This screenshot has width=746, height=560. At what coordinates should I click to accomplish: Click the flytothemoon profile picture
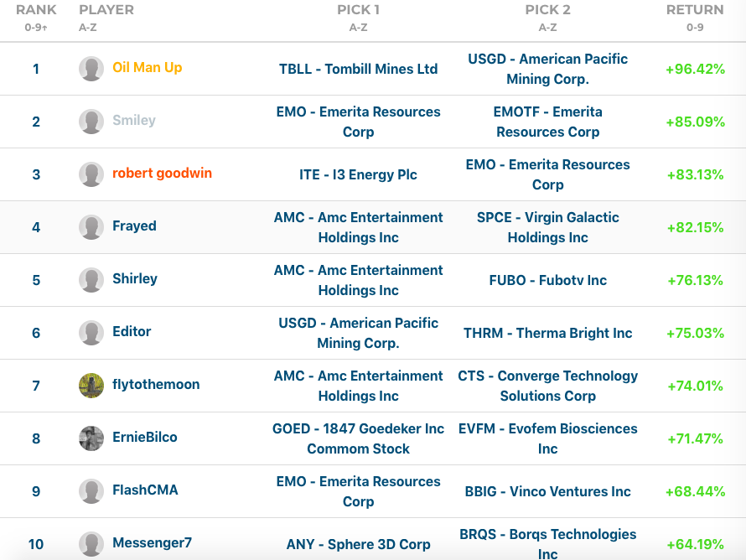91,386
